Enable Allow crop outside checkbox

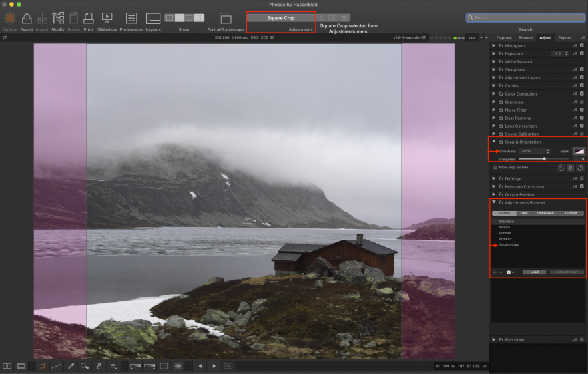(495, 168)
